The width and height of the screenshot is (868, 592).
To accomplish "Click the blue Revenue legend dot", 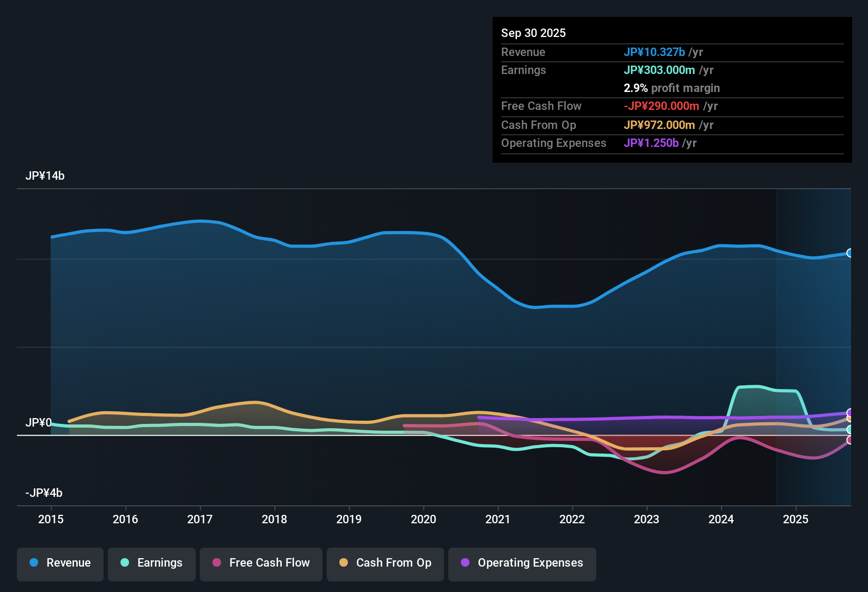I will 34,563.
